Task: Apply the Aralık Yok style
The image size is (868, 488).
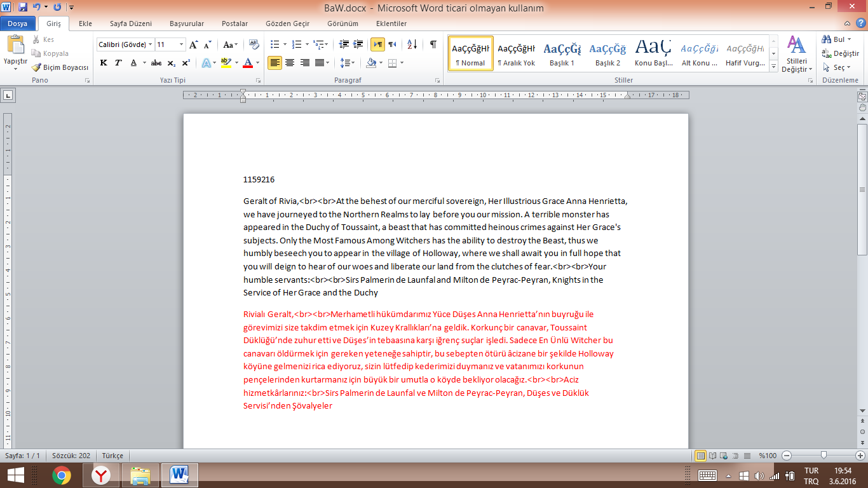Action: (516, 53)
